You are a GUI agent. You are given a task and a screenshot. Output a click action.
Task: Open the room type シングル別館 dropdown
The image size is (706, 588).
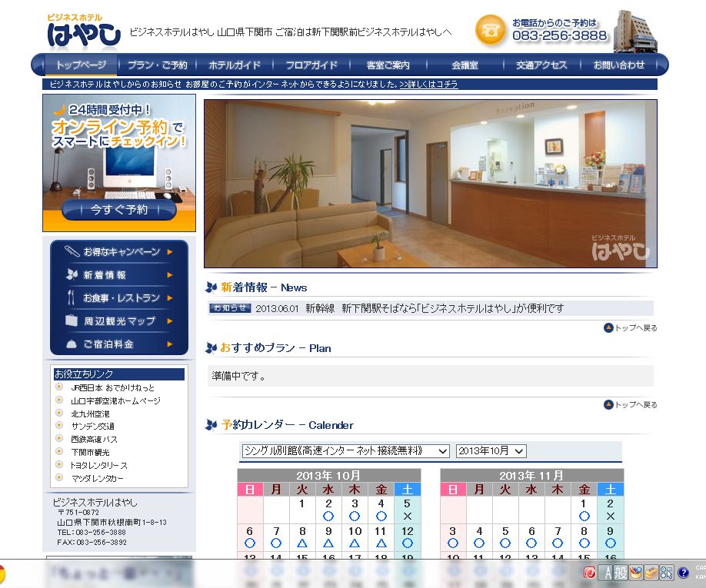[x=346, y=450]
